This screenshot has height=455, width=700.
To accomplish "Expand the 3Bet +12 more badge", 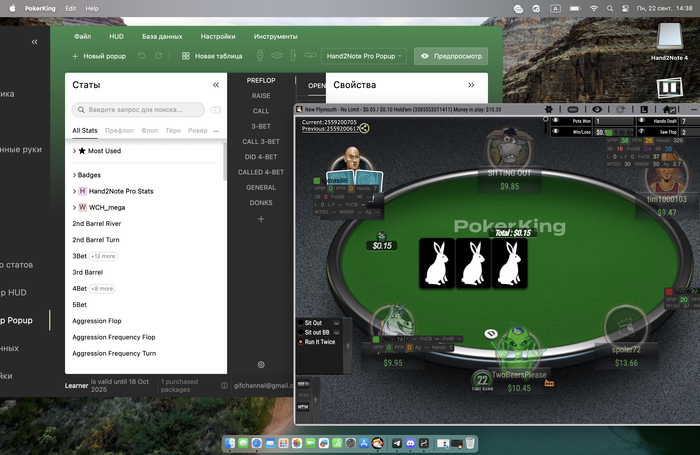I will point(103,256).
